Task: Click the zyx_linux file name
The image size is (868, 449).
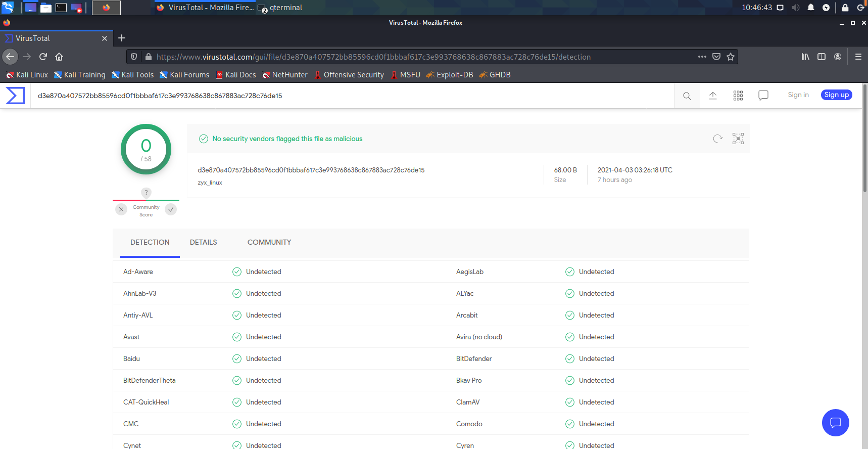Action: click(210, 183)
